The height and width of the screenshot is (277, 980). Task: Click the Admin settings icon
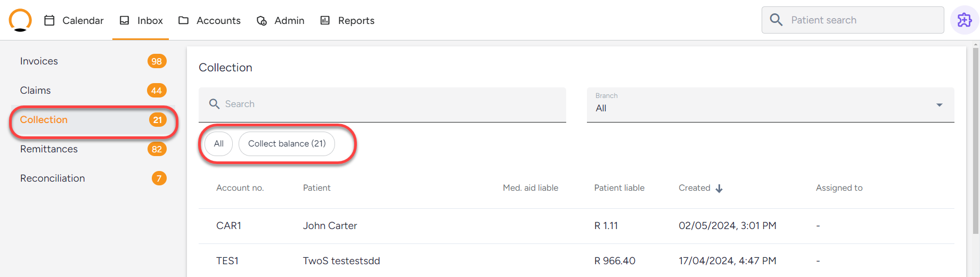point(262,21)
